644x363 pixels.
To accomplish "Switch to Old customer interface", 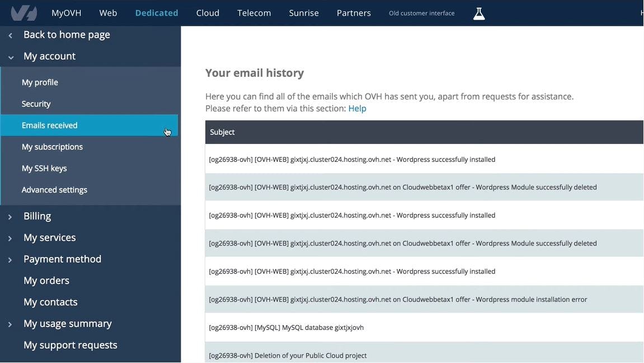I will (421, 13).
